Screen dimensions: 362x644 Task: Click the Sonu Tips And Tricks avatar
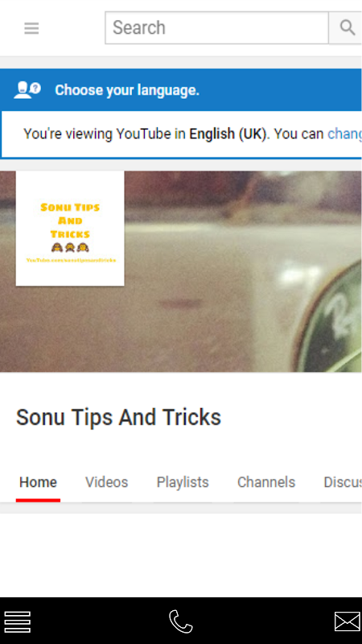click(70, 229)
